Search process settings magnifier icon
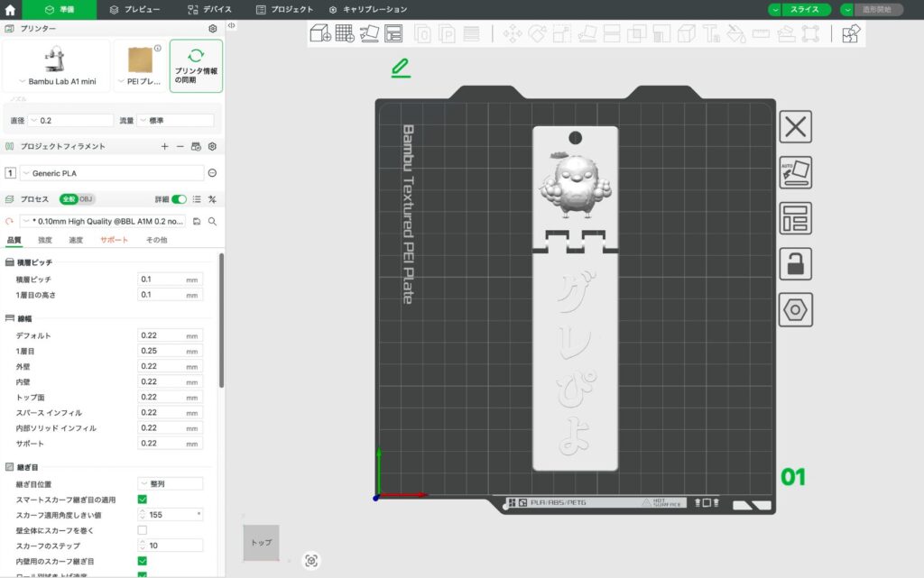The image size is (924, 578). pos(212,221)
